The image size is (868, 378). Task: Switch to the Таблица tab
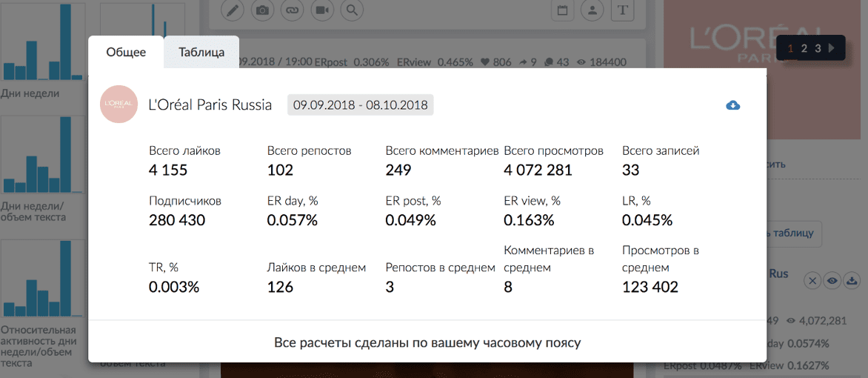pyautogui.click(x=201, y=53)
